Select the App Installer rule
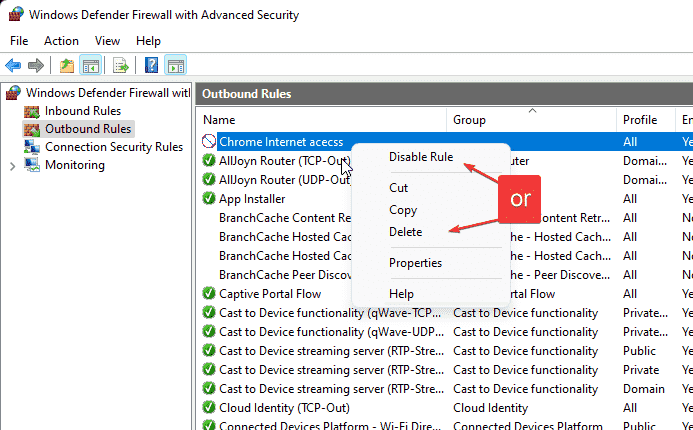693x430 pixels. (252, 199)
